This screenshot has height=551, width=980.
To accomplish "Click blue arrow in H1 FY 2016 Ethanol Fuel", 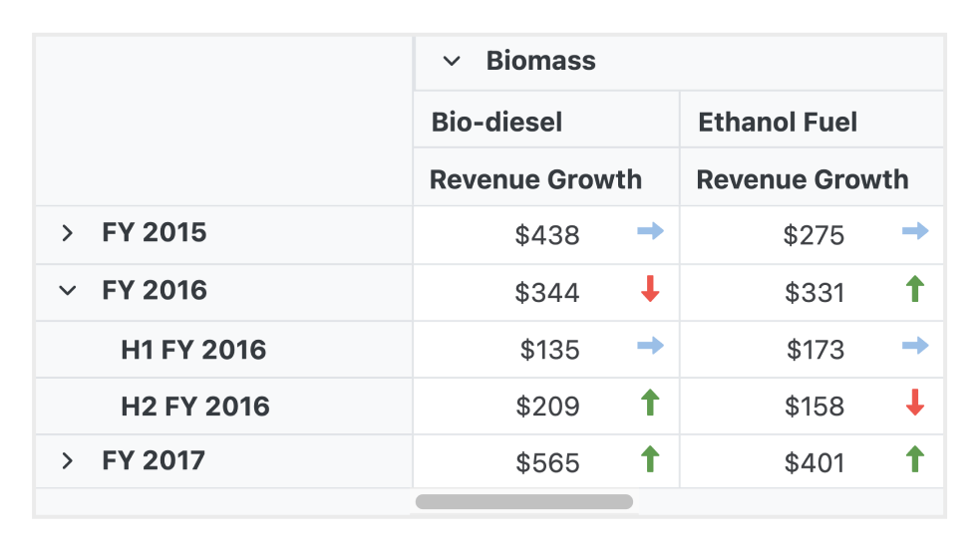I will (915, 347).
